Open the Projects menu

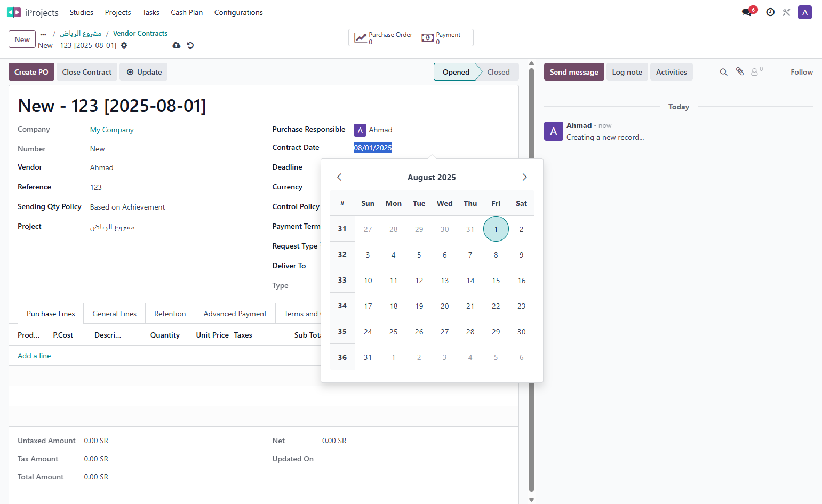pos(118,12)
